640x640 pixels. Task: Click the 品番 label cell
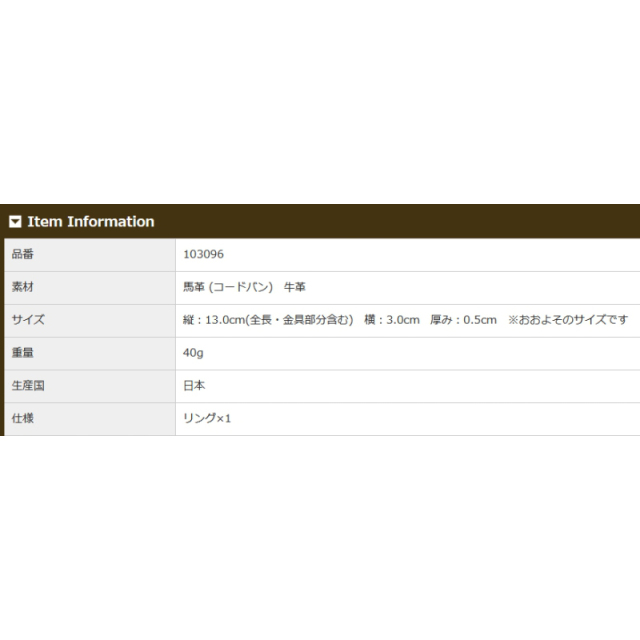[90, 255]
